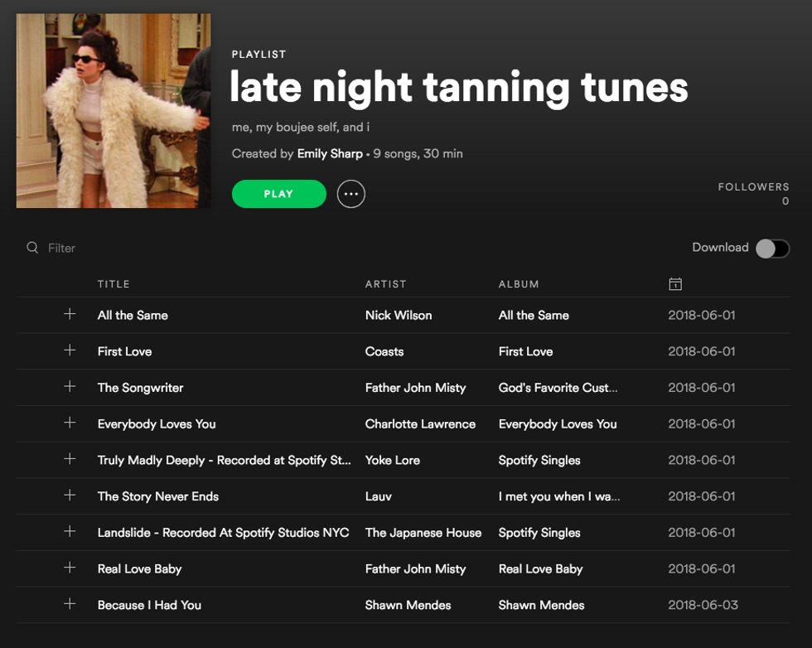The width and height of the screenshot is (812, 648).
Task: Sort tracks by the ALBUM column header
Action: click(519, 284)
